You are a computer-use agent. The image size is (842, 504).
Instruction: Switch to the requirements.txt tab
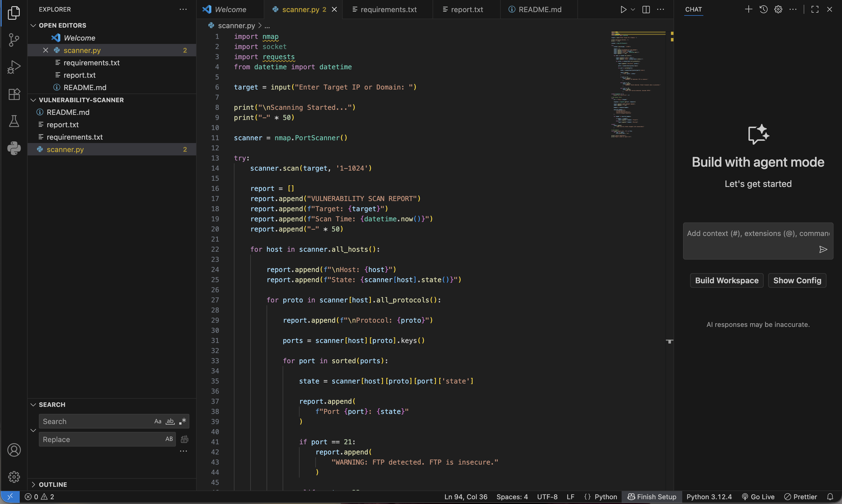pos(388,10)
